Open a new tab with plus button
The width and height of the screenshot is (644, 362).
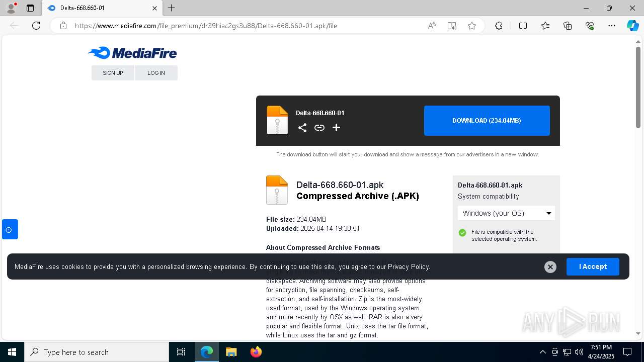coord(172,8)
